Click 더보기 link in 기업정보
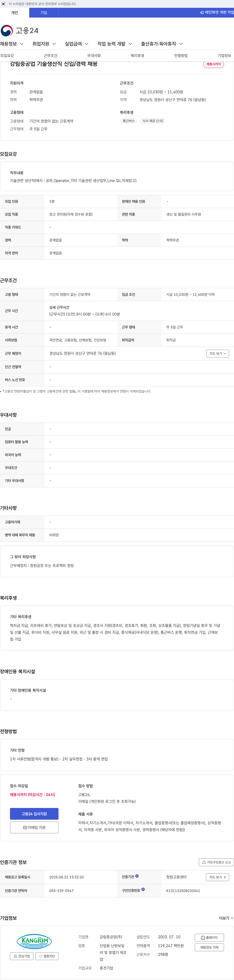This screenshot has height=980, width=234. (226, 918)
